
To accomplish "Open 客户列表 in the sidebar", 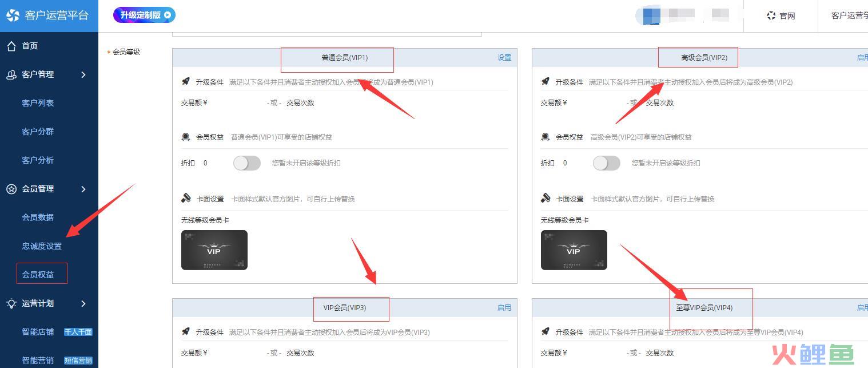I will click(x=38, y=103).
